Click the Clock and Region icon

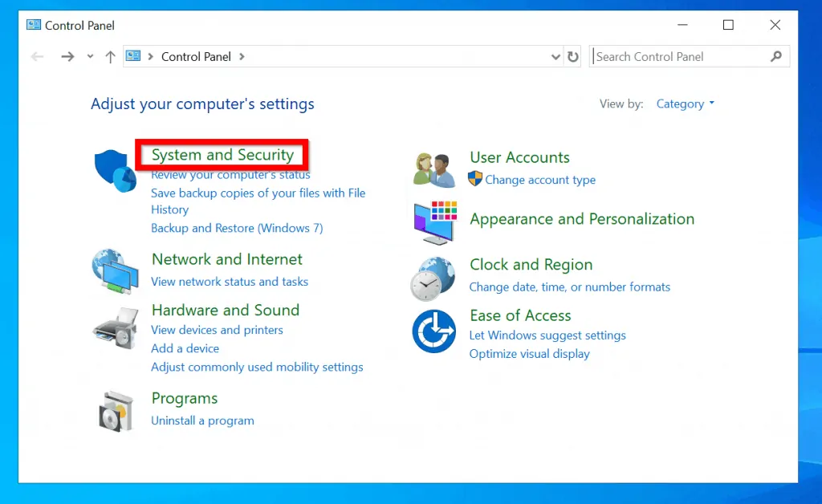click(433, 278)
